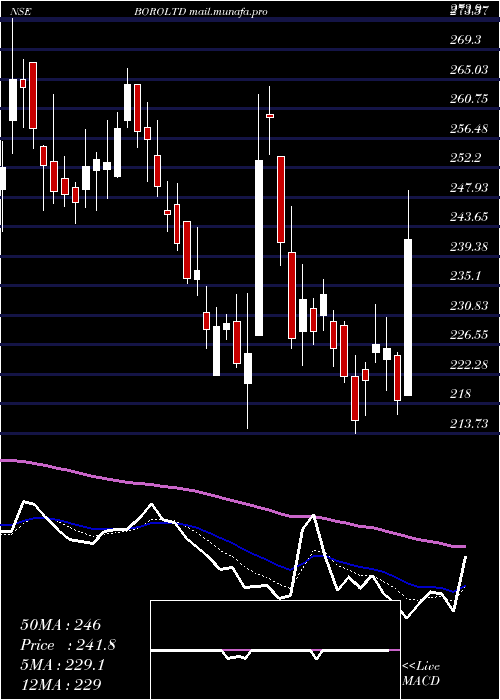This screenshot has width=500, height=700.
Task: Click the 235.1 price axis label
Action: (x=466, y=276)
